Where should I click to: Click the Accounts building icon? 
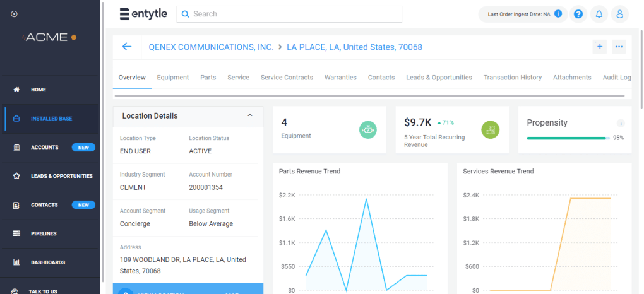pyautogui.click(x=16, y=147)
